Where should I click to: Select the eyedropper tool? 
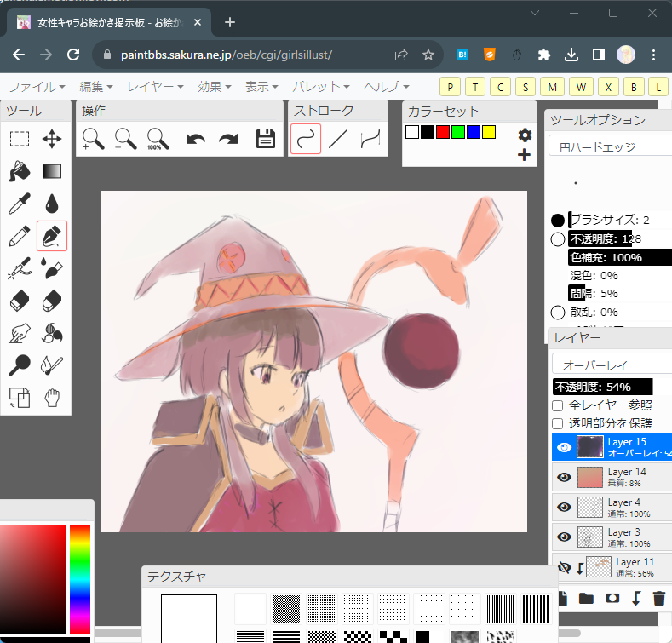pos(20,204)
